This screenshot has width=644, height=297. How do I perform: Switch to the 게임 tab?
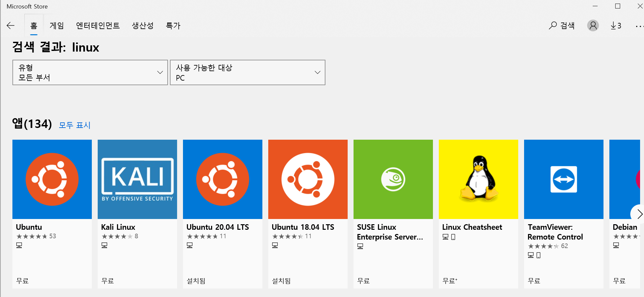point(57,25)
